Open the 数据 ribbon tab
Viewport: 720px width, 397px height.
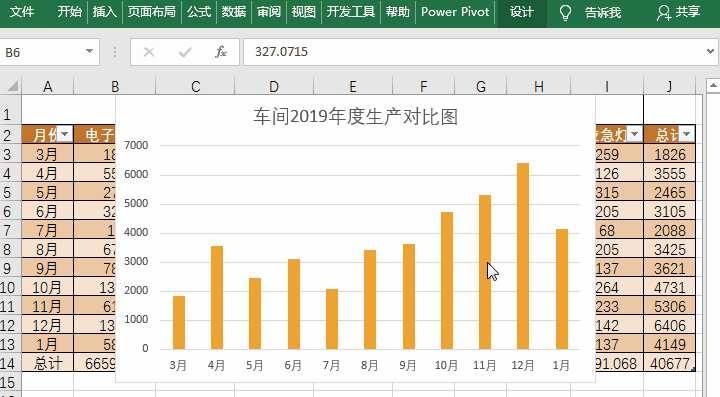[x=234, y=11]
